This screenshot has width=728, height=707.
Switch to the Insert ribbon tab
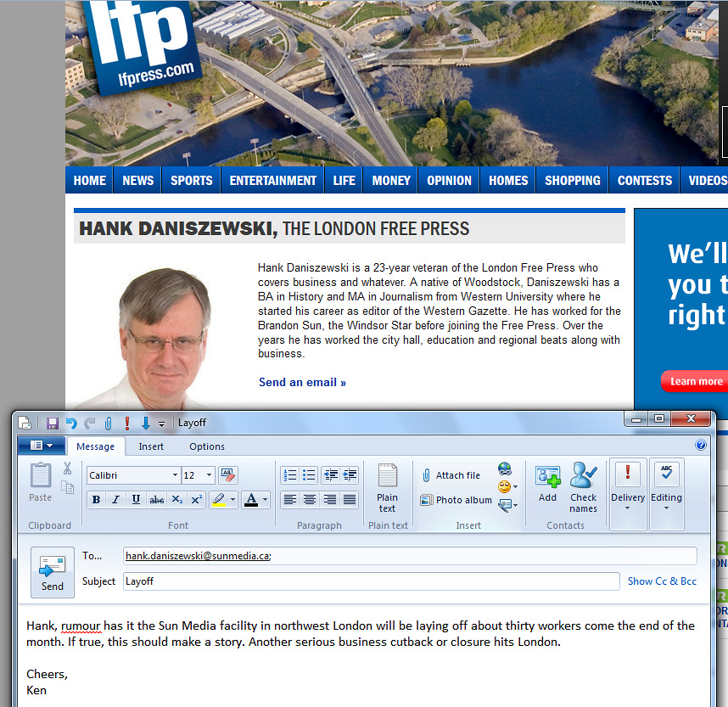tap(151, 446)
